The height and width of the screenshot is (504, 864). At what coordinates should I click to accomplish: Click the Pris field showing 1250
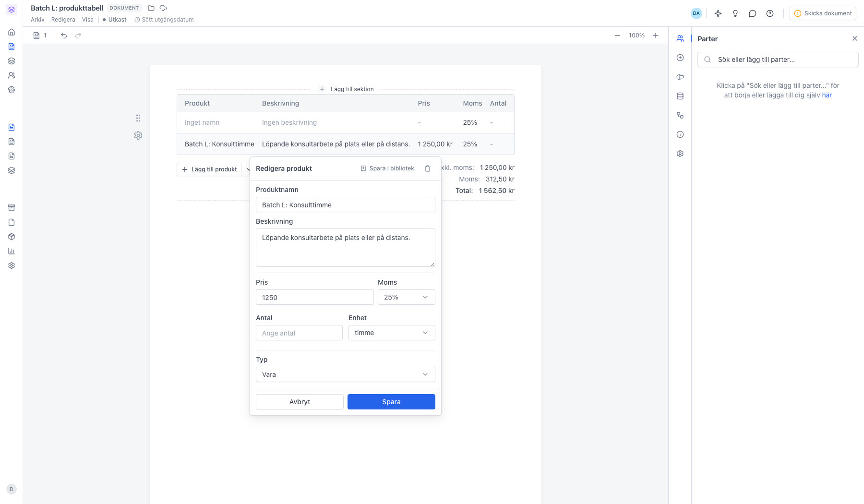point(315,297)
